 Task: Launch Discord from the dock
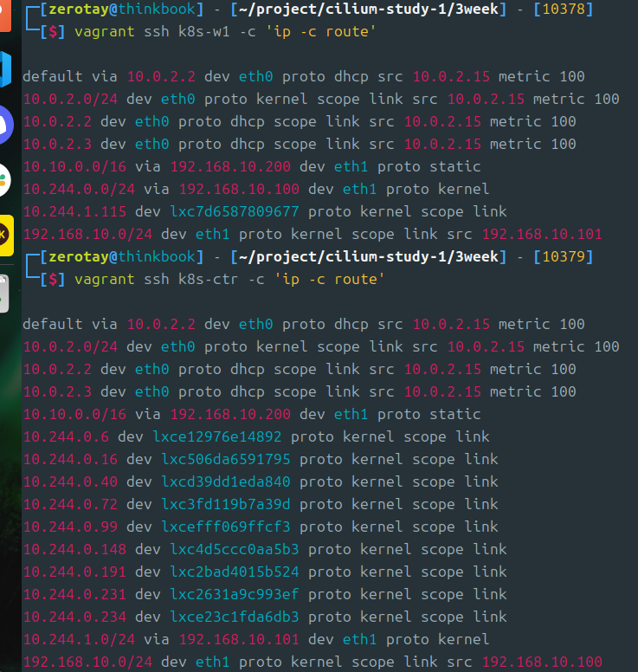pyautogui.click(x=6, y=125)
